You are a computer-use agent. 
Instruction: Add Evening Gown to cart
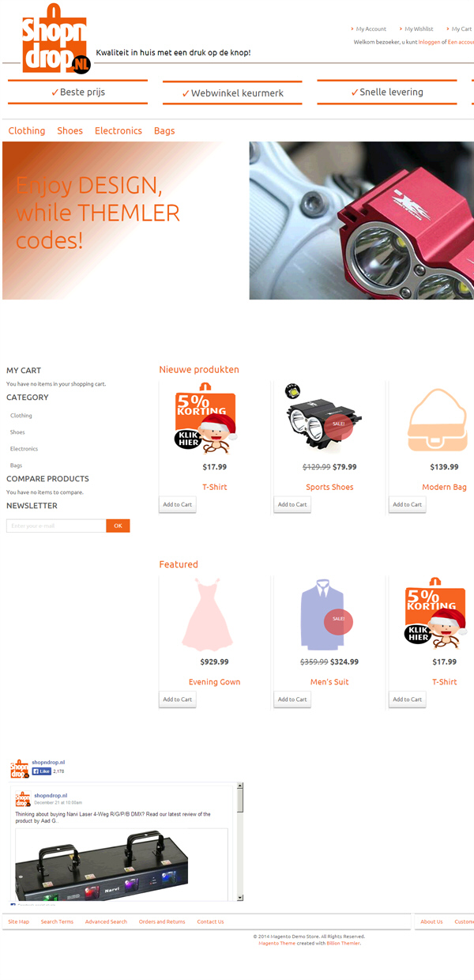(178, 699)
